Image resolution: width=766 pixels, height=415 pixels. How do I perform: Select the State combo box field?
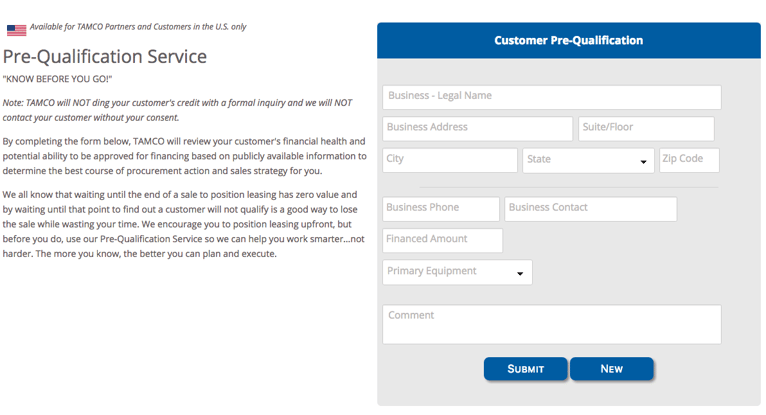point(588,161)
